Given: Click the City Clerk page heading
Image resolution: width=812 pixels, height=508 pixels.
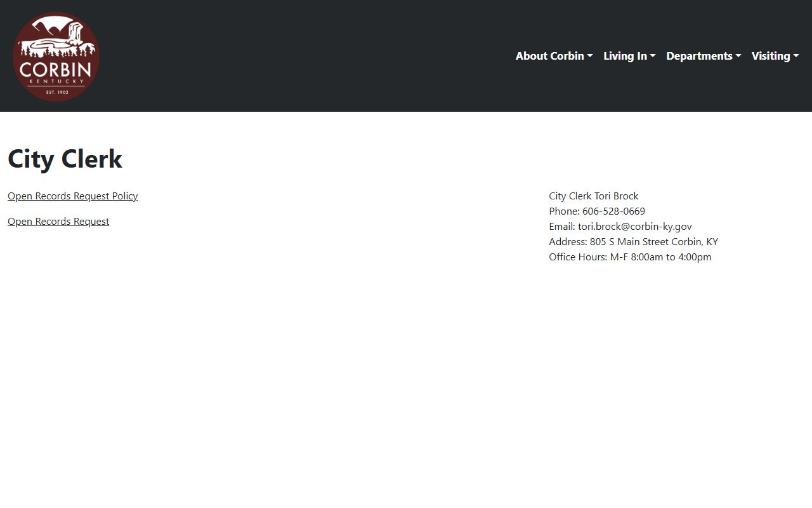Looking at the screenshot, I should coord(65,159).
